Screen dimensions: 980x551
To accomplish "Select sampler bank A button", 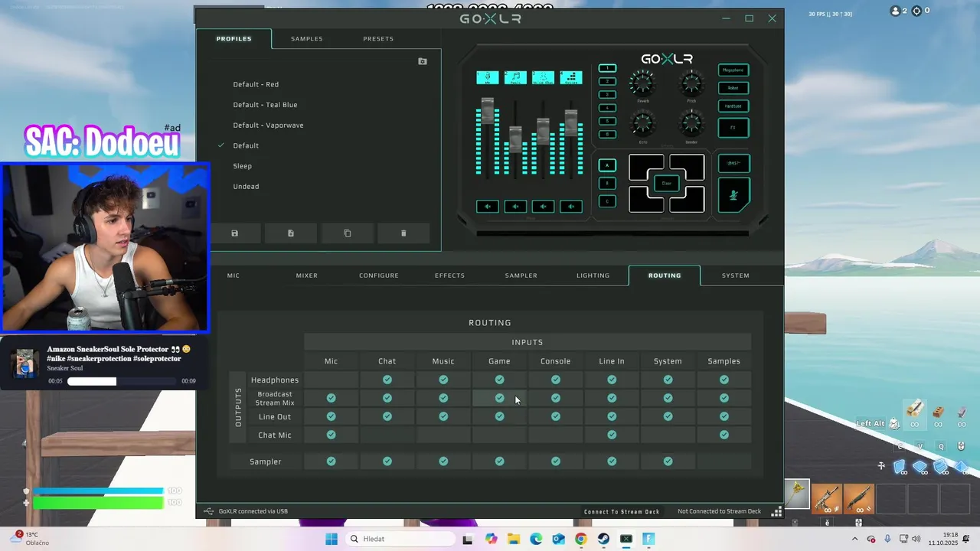I will [x=607, y=165].
